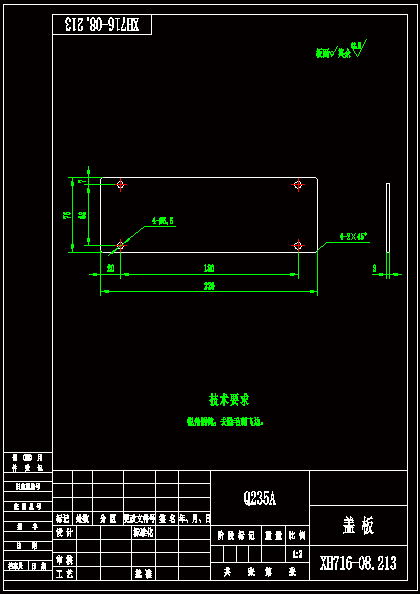Click the 180 hole spacing dimension
This screenshot has width=420, height=594.
209,269
